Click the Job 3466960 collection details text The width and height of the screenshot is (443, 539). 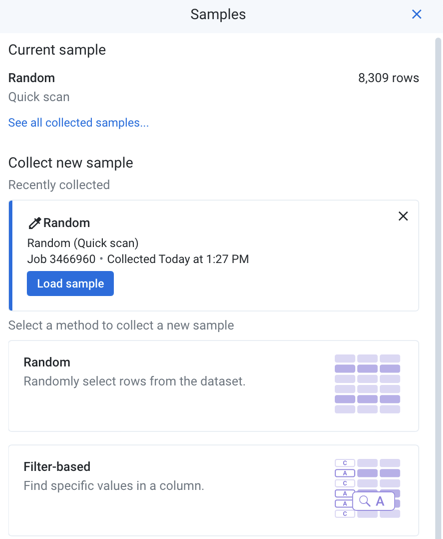coord(138,259)
